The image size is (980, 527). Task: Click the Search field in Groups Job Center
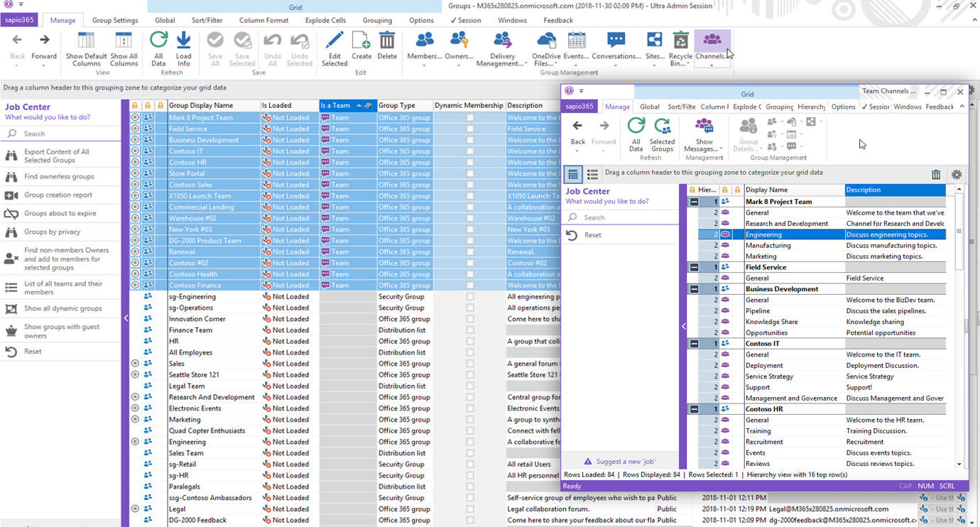[60, 134]
